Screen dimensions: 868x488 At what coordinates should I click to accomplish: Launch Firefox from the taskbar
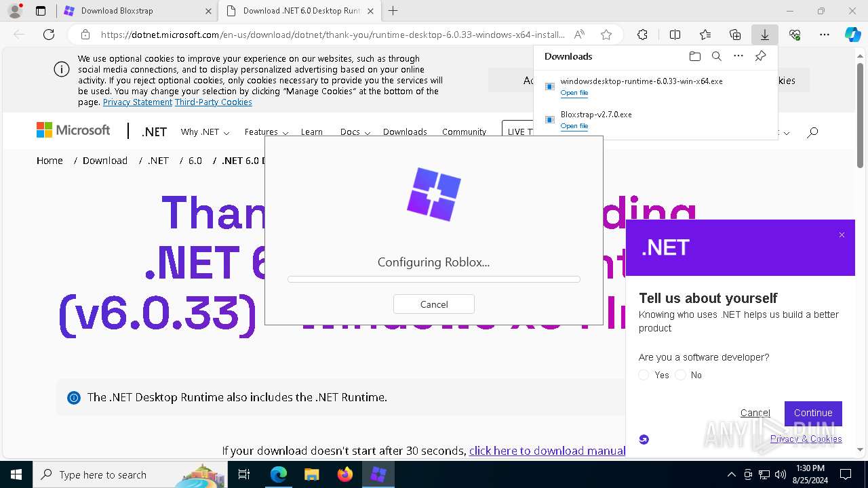click(x=344, y=474)
